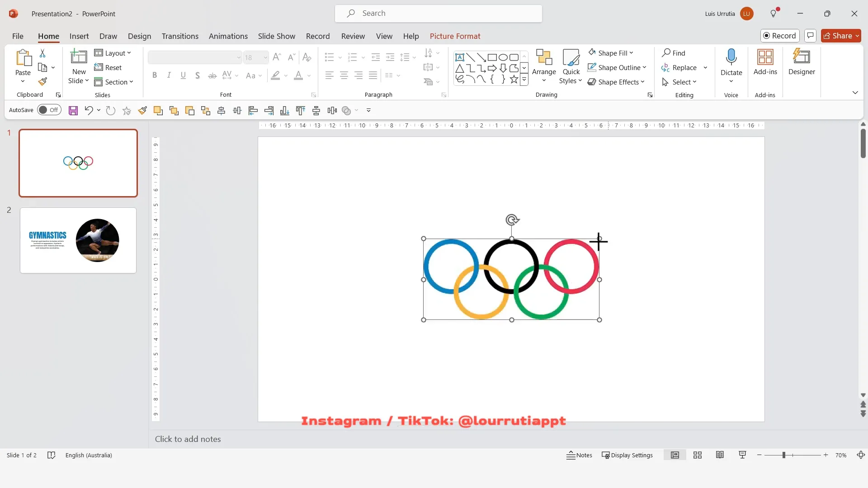The width and height of the screenshot is (868, 488).
Task: Adjust the zoom slider handle
Action: click(784, 455)
